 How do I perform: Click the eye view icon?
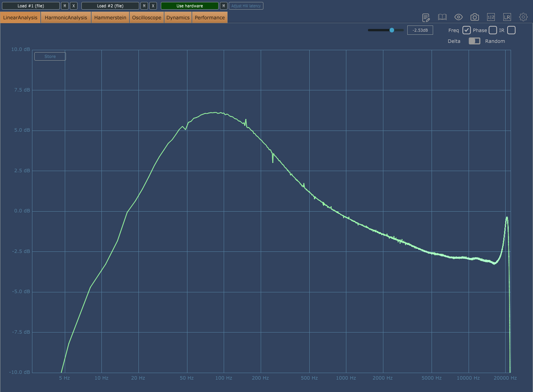pyautogui.click(x=458, y=17)
